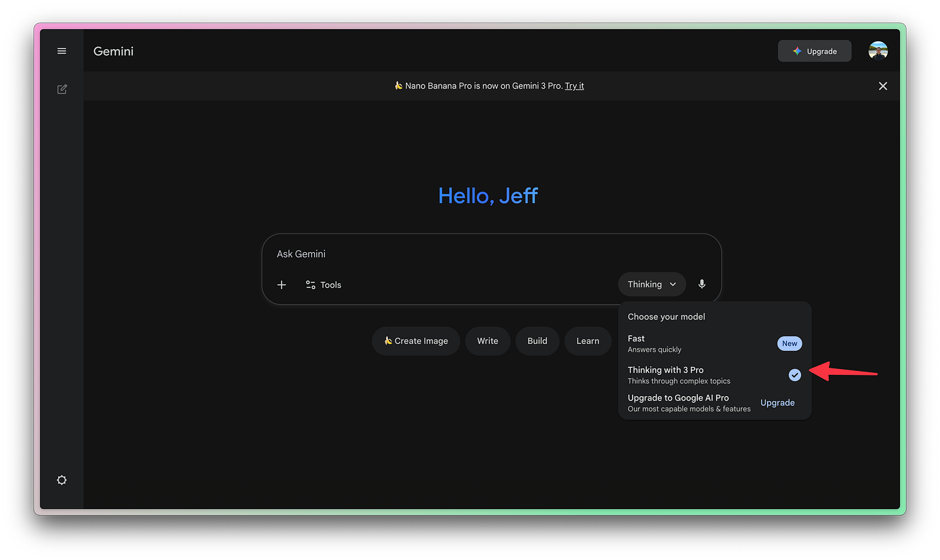Open Settings via the gear icon
The width and height of the screenshot is (940, 560).
(x=61, y=480)
